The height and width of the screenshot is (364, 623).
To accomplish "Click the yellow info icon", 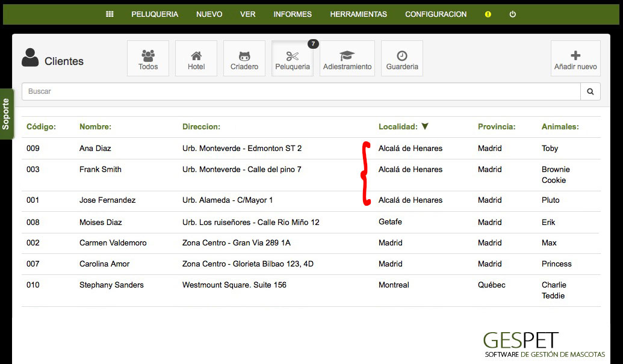I will (x=488, y=14).
